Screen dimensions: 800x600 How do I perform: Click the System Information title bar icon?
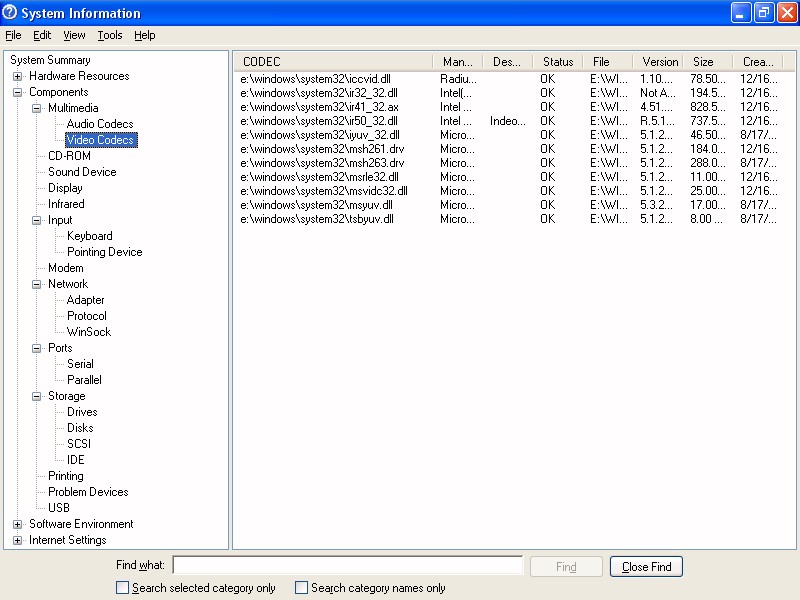tap(10, 12)
